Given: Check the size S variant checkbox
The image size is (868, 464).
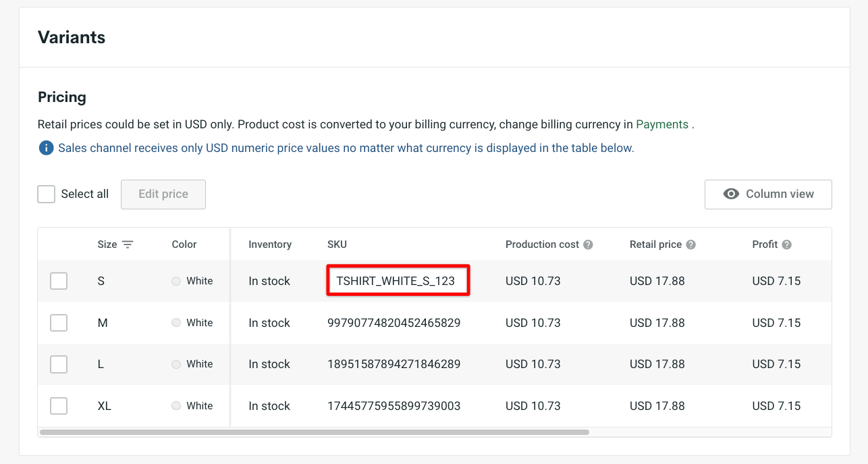Looking at the screenshot, I should coord(58,280).
